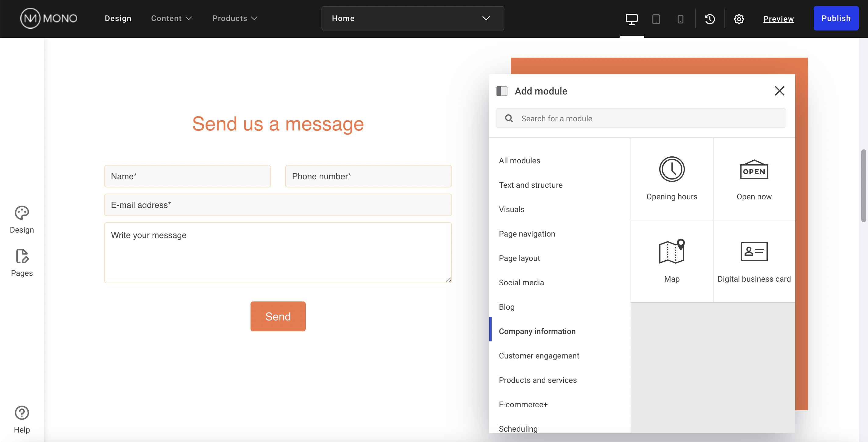
Task: Add the Opening hours module
Action: click(x=671, y=179)
